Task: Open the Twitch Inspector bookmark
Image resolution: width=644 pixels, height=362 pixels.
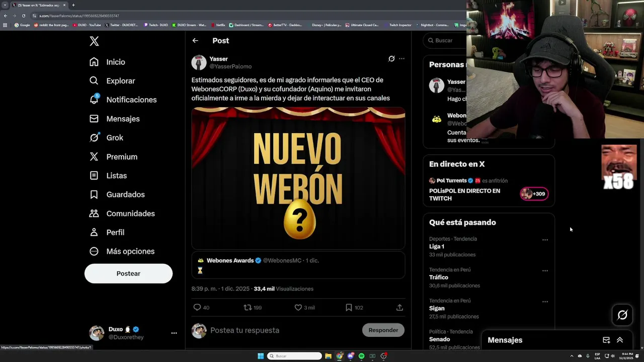Action: (397, 25)
